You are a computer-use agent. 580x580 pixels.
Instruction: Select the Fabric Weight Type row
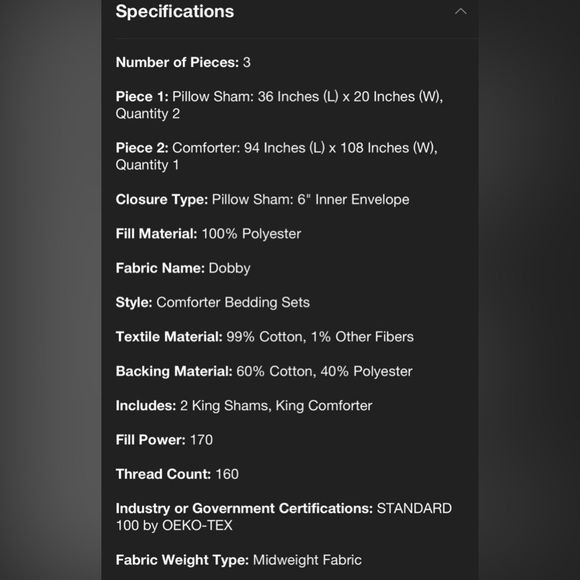[x=239, y=560]
